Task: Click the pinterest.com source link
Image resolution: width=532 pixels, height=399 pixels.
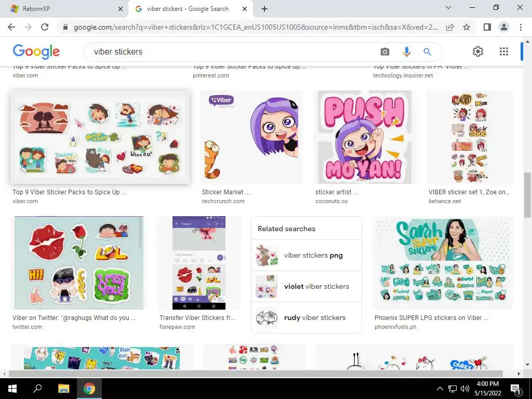Action: [x=211, y=75]
